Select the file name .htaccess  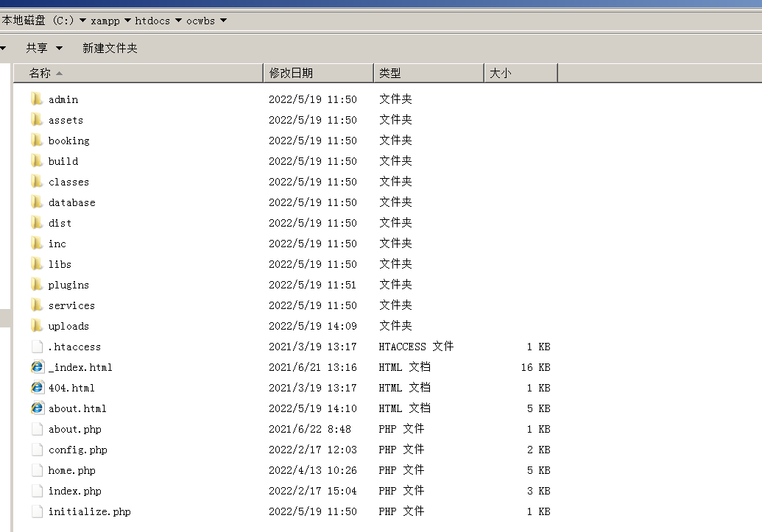click(75, 347)
